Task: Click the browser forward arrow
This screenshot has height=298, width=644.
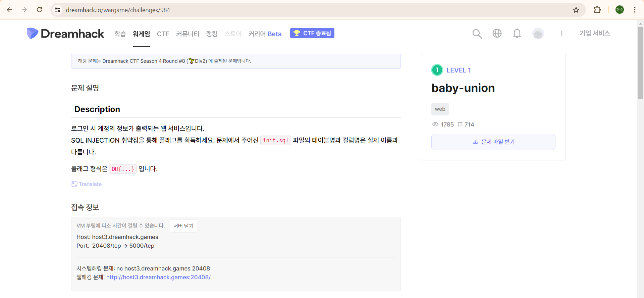Action: point(24,10)
